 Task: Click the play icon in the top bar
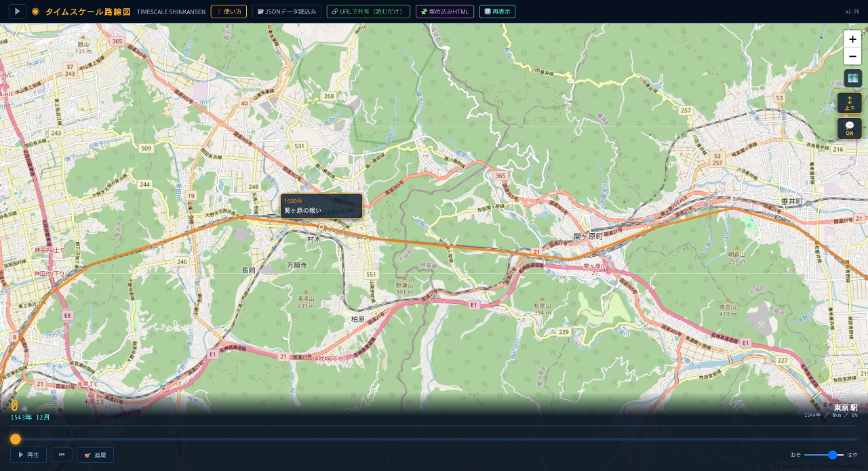tap(18, 12)
